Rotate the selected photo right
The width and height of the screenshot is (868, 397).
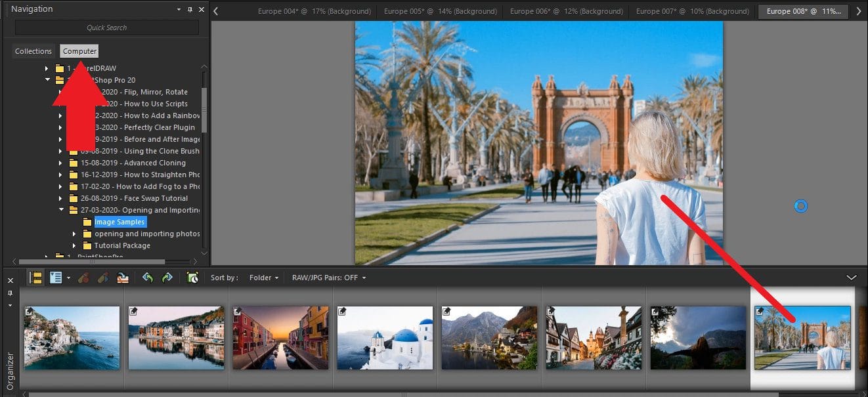[102, 278]
